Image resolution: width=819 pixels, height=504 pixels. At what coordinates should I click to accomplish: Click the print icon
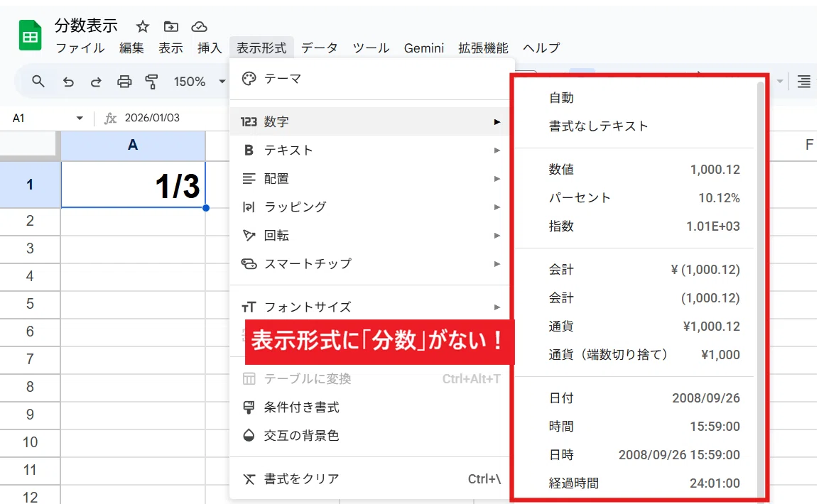coord(124,82)
